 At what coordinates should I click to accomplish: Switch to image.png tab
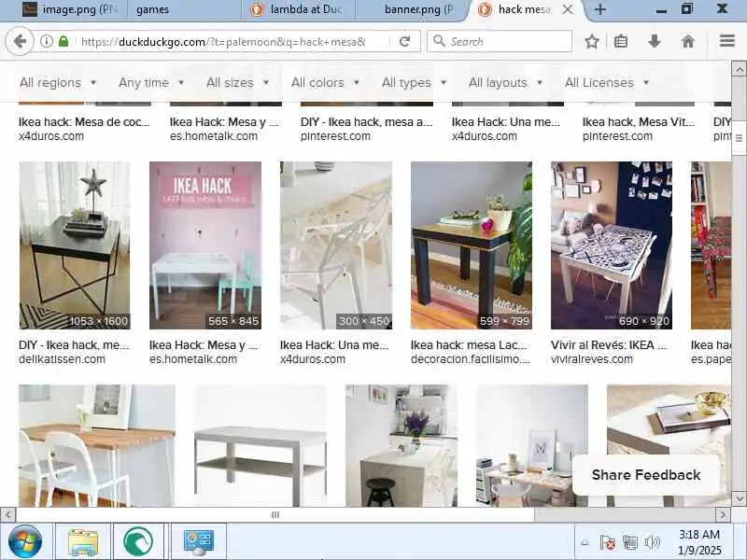click(71, 9)
